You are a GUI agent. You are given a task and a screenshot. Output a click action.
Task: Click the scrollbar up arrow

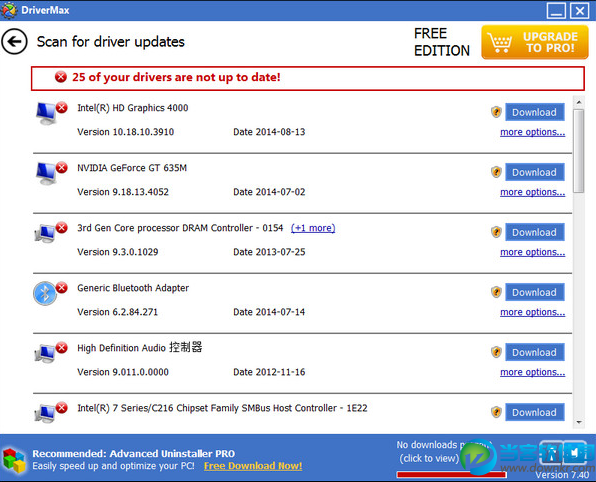click(579, 102)
